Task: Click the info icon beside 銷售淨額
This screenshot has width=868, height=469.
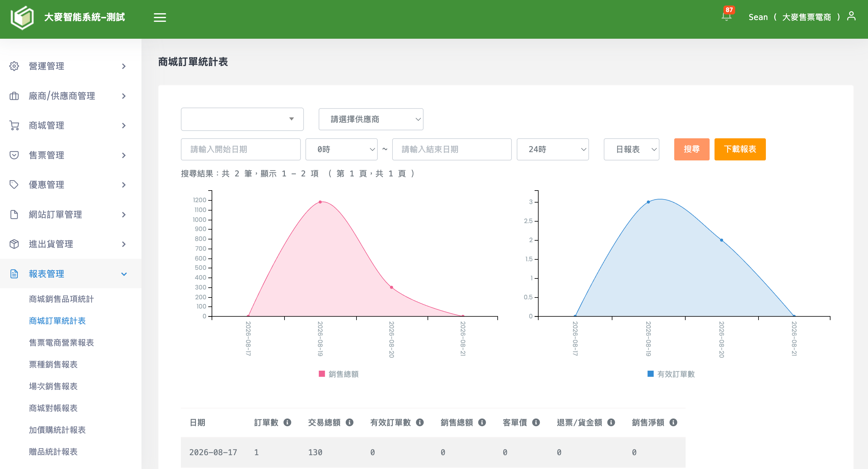Action: [673, 422]
